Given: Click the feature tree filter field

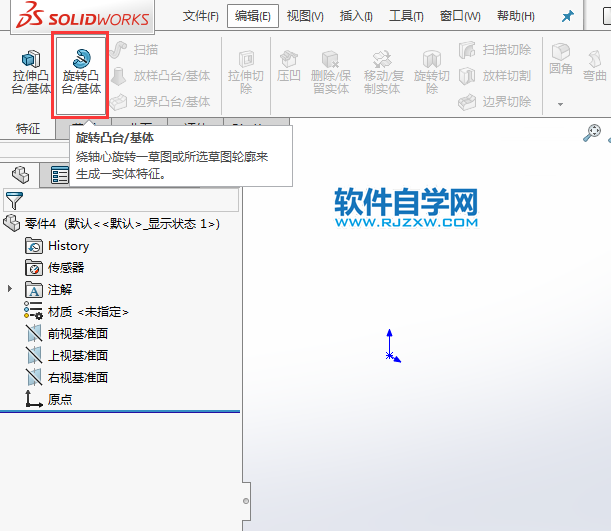Looking at the screenshot, I should pos(122,200).
